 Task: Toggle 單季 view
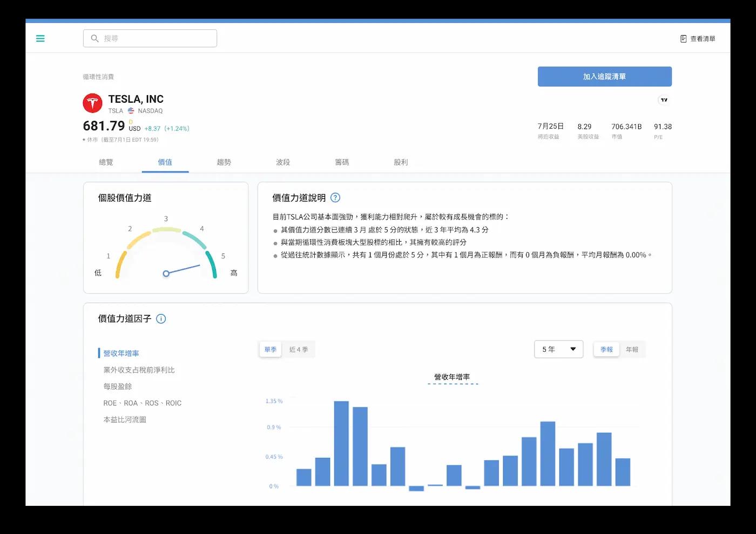click(x=271, y=350)
